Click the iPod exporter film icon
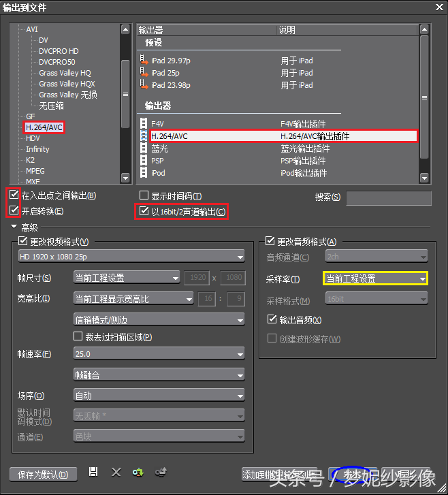448x495 pixels. click(144, 173)
